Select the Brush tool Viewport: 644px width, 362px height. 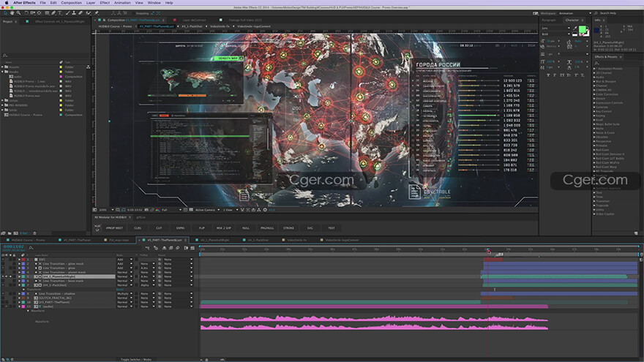pos(68,13)
